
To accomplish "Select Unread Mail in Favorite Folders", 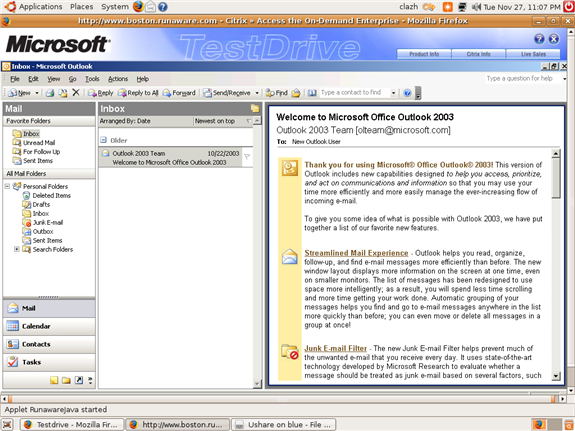I will (39, 143).
